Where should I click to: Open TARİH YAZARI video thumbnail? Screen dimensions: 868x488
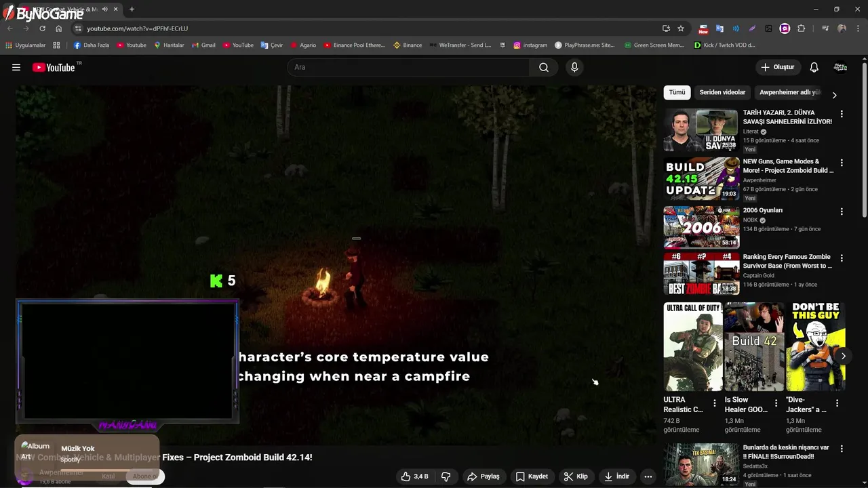click(701, 130)
